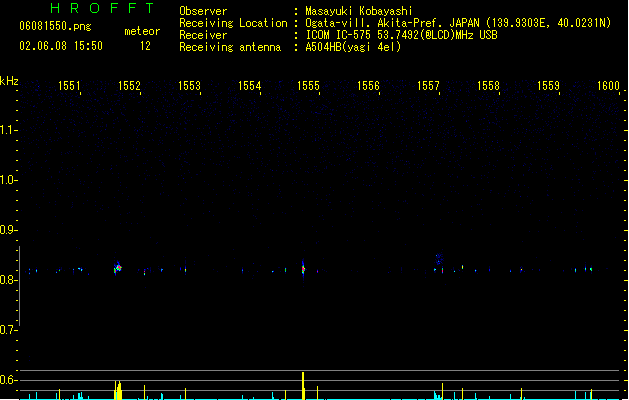This screenshot has width=629, height=400.
Task: Click the 1.1 frequency axis label
Action: tap(8, 130)
